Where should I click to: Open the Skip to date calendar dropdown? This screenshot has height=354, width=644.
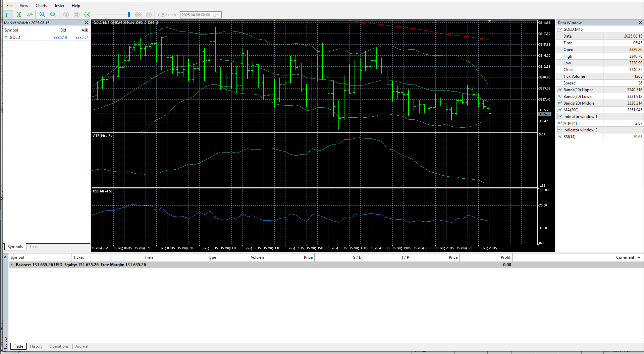[216, 15]
